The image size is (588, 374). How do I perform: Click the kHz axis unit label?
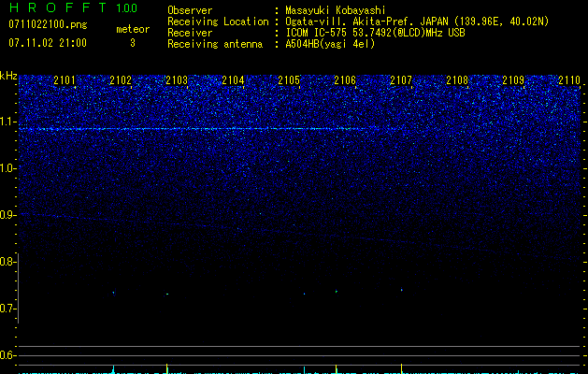pyautogui.click(x=8, y=76)
